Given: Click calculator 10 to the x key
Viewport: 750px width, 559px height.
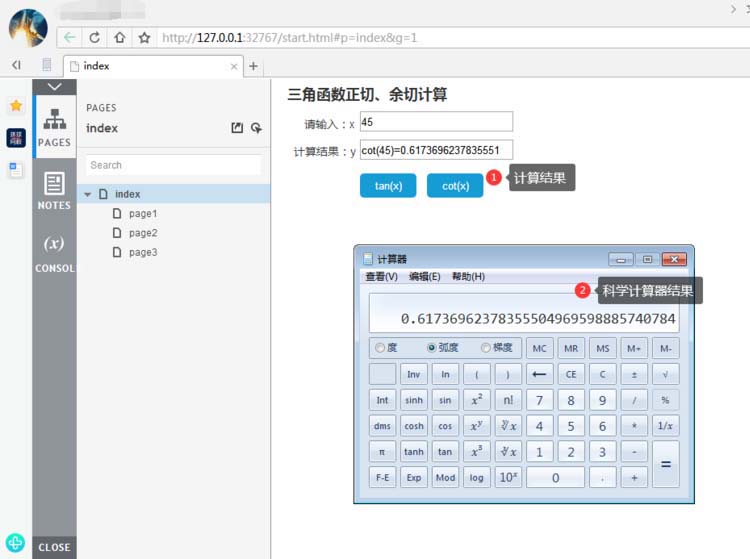Looking at the screenshot, I should click(x=508, y=477).
